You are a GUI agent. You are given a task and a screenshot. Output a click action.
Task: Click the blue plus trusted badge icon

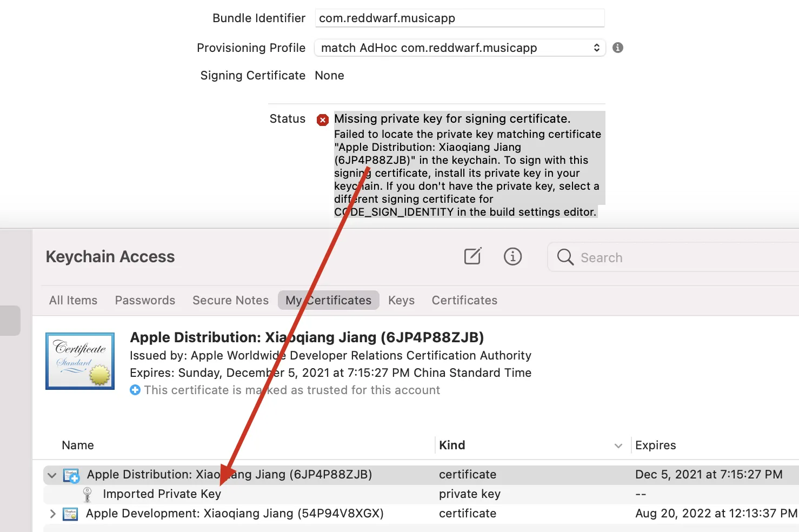(135, 390)
